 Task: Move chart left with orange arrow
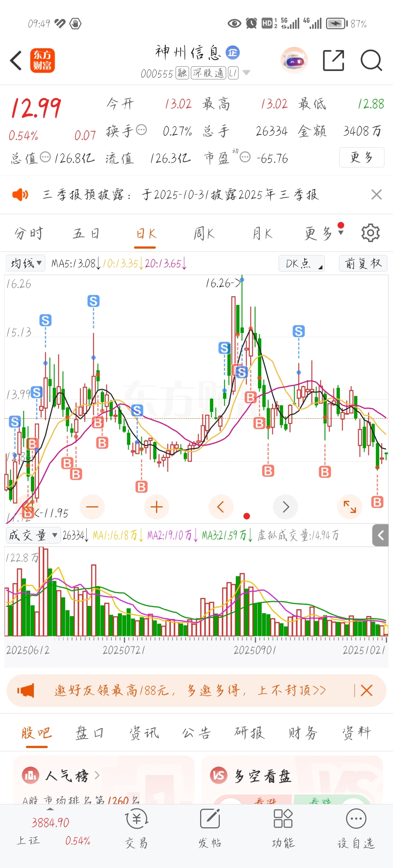[x=221, y=507]
